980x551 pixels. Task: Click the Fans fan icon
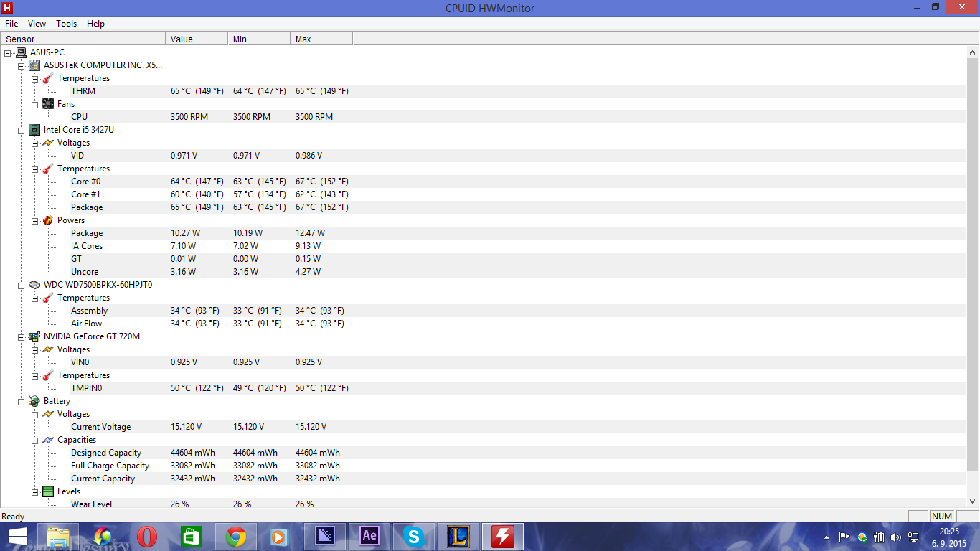48,104
